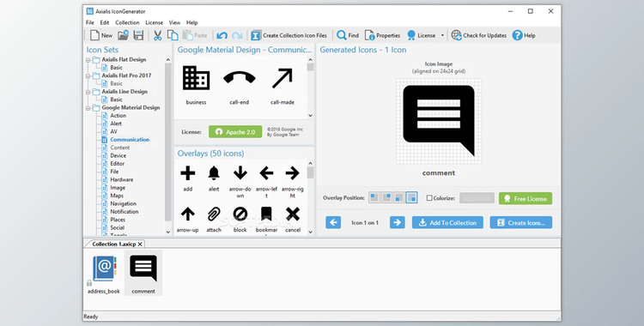Click Create Collection Icon Files toolbar item
This screenshot has width=644, height=326.
[289, 35]
